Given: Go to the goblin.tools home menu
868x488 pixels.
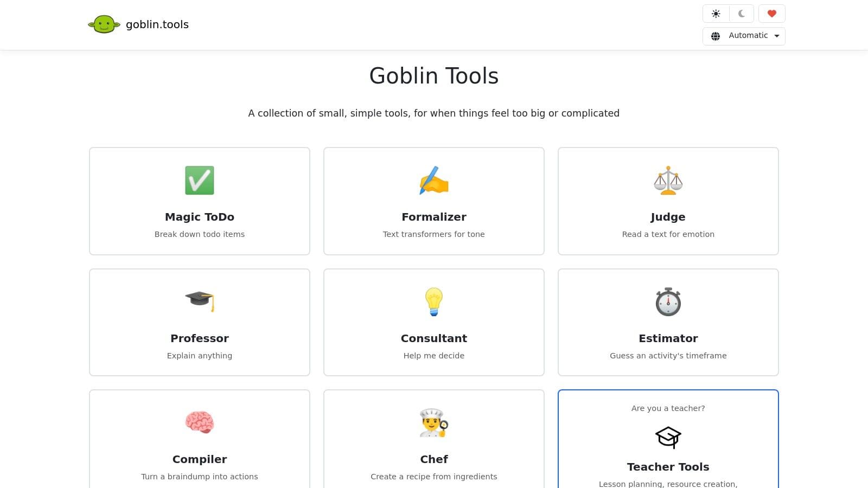Looking at the screenshot, I should pyautogui.click(x=157, y=24).
